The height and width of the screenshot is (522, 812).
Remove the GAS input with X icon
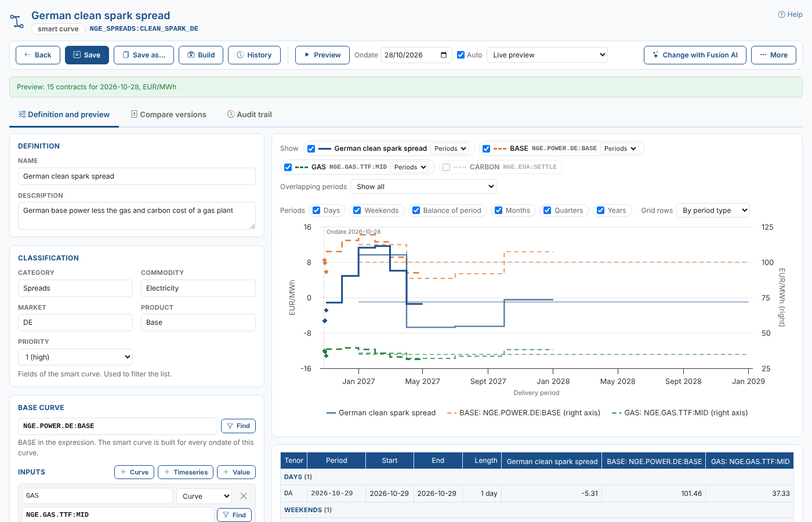(x=244, y=496)
